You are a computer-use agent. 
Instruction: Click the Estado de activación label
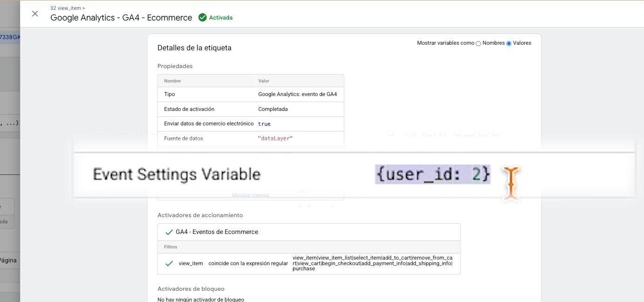(189, 109)
